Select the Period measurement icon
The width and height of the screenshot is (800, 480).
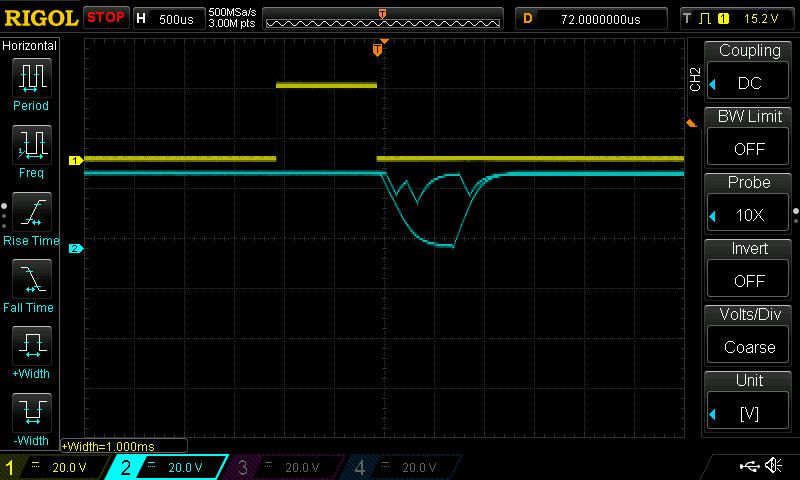32,78
